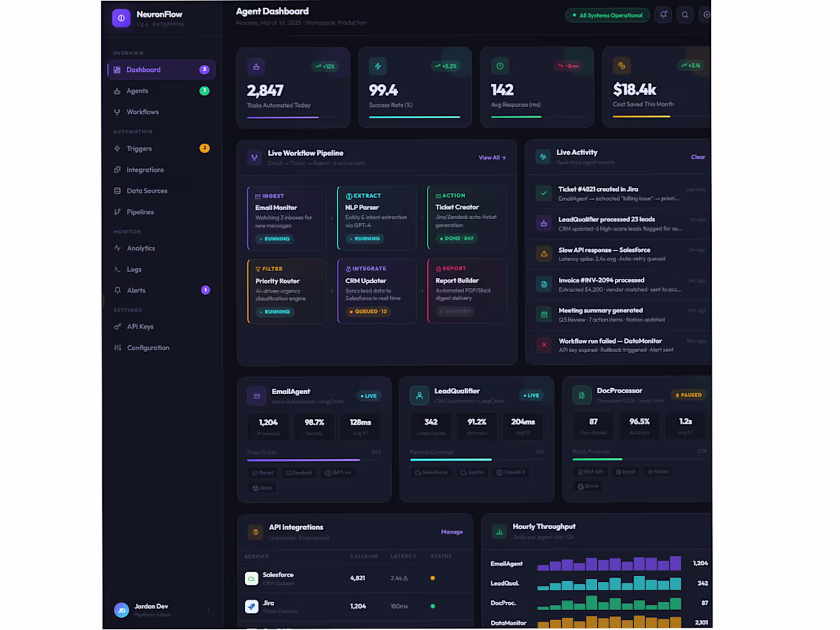The height and width of the screenshot is (630, 840).
Task: Click the LeadQualifier person icon
Action: coord(419,396)
